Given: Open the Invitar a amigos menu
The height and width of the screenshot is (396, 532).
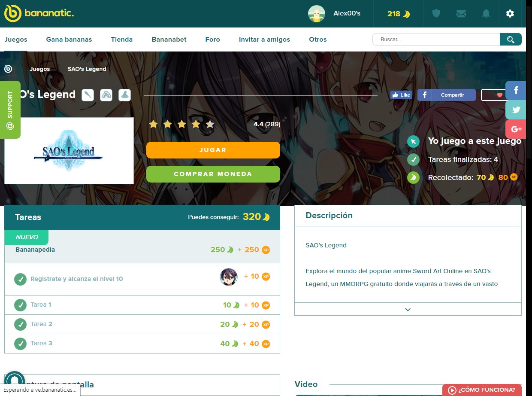Looking at the screenshot, I should (264, 40).
